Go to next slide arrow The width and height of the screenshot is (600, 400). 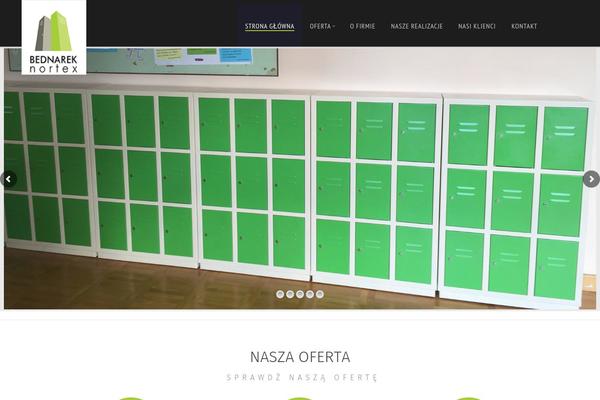[592, 179]
